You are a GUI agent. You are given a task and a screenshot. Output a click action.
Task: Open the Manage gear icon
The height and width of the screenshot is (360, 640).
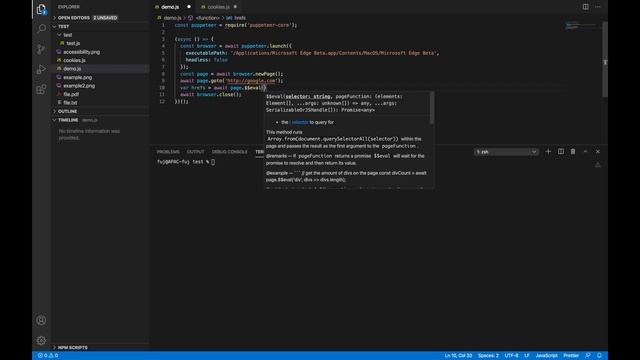pyautogui.click(x=41, y=340)
